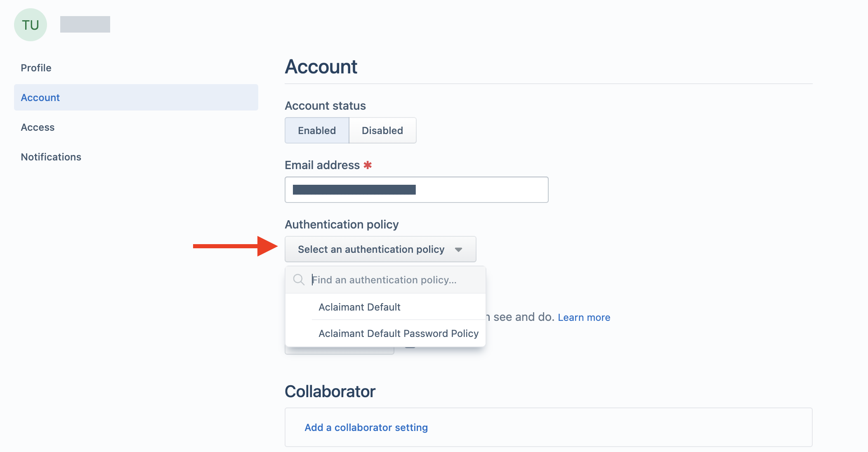Open the Profile section
The height and width of the screenshot is (452, 868).
click(x=36, y=68)
